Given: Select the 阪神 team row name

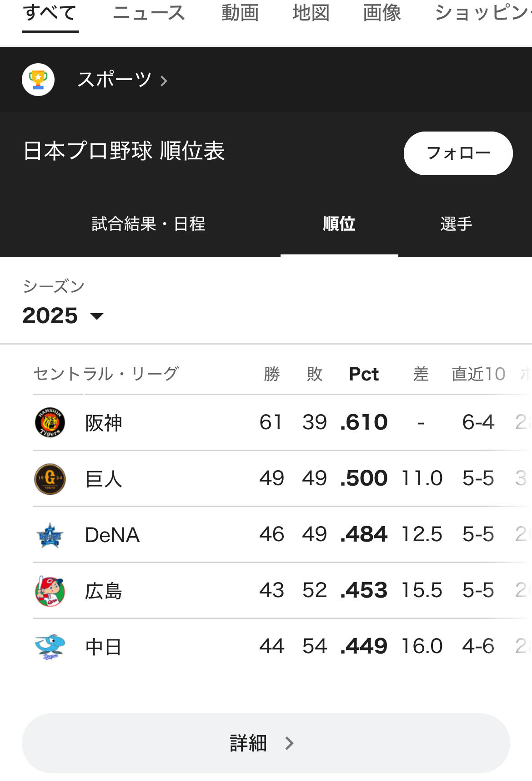Looking at the screenshot, I should (104, 423).
